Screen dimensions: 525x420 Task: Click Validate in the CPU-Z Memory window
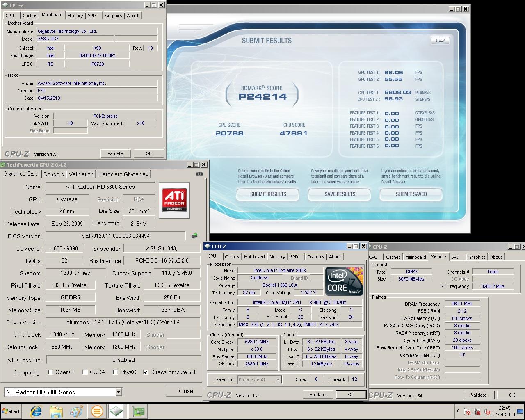pos(479,395)
